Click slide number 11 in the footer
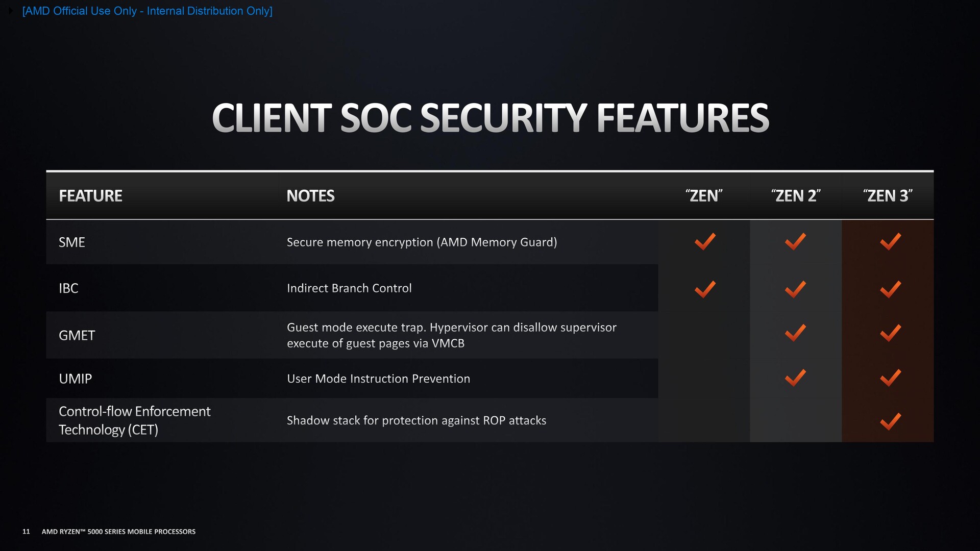Image resolution: width=980 pixels, height=551 pixels. pos(26,532)
